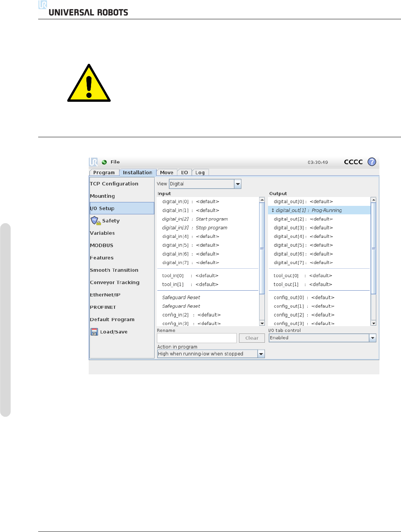401x532 pixels.
Task: Select digital_out[4] output row
Action: [319, 237]
